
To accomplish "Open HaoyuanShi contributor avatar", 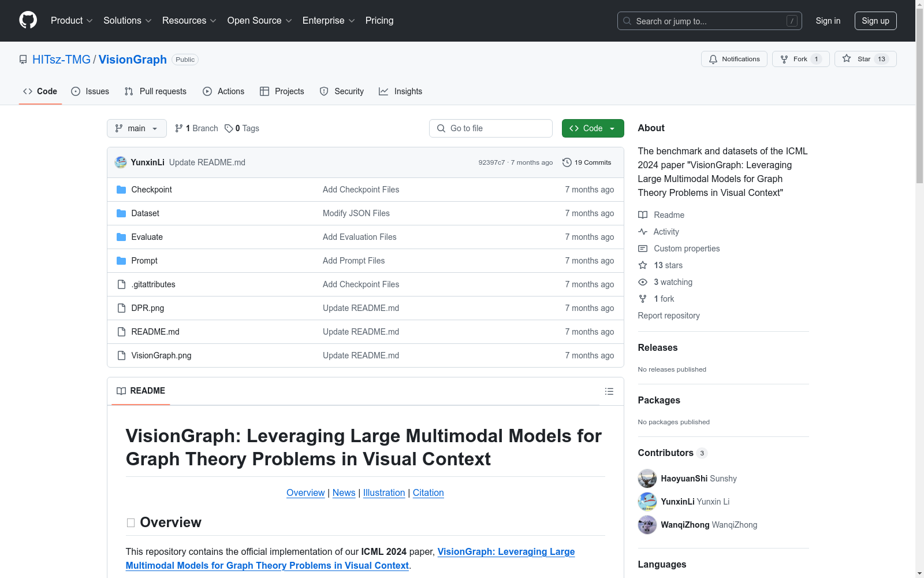I will 647,479.
